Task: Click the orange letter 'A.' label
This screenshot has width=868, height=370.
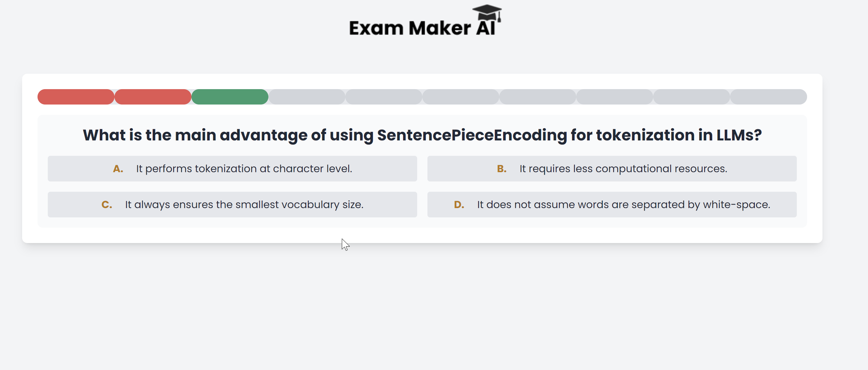Action: [x=118, y=169]
